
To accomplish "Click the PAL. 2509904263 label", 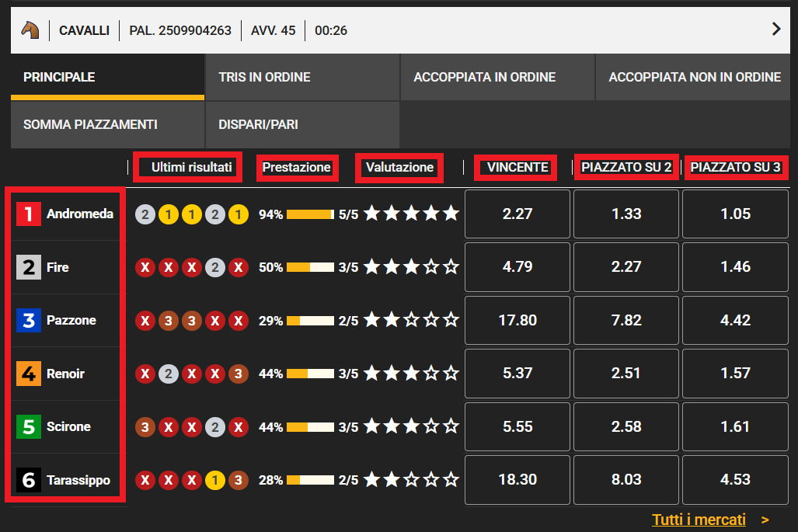I will pyautogui.click(x=180, y=30).
